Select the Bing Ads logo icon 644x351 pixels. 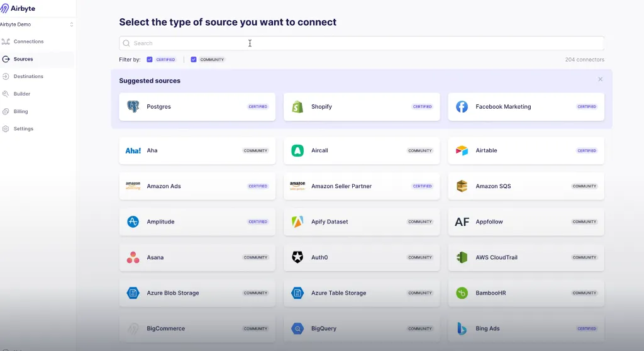pyautogui.click(x=462, y=328)
